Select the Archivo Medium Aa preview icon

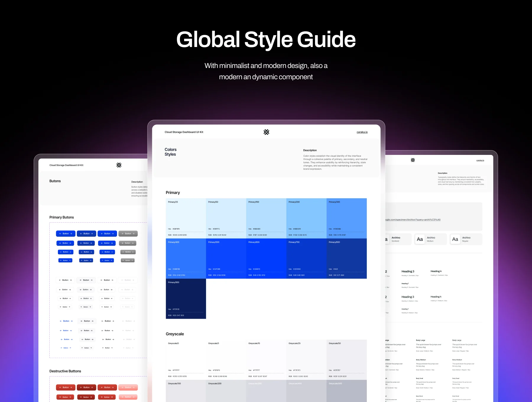pyautogui.click(x=420, y=239)
